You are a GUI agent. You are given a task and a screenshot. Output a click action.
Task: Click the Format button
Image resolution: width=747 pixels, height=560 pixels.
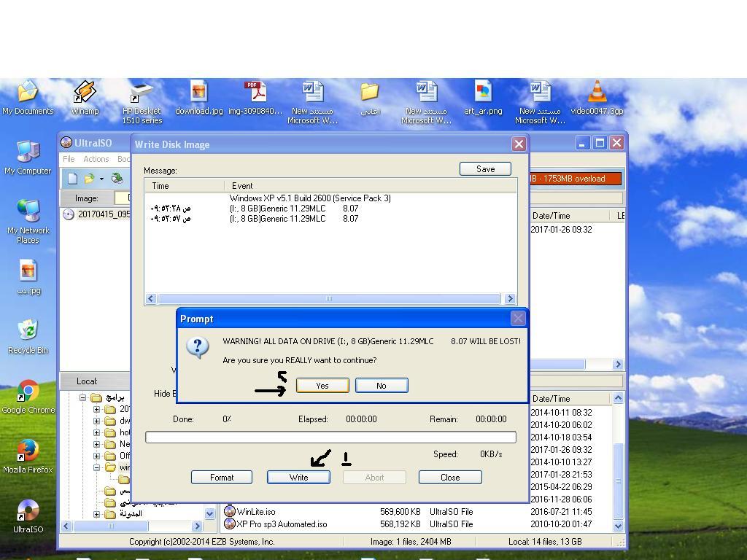[222, 477]
